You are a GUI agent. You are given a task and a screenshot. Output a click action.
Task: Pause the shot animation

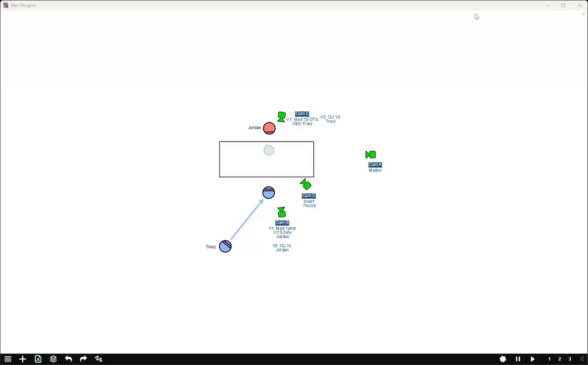pos(518,359)
